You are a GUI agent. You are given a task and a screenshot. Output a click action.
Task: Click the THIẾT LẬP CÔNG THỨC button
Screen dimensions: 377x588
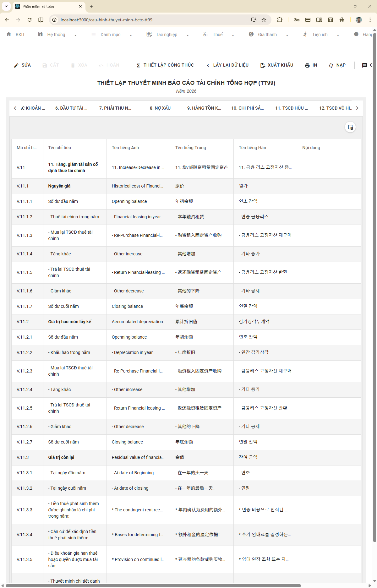165,65
